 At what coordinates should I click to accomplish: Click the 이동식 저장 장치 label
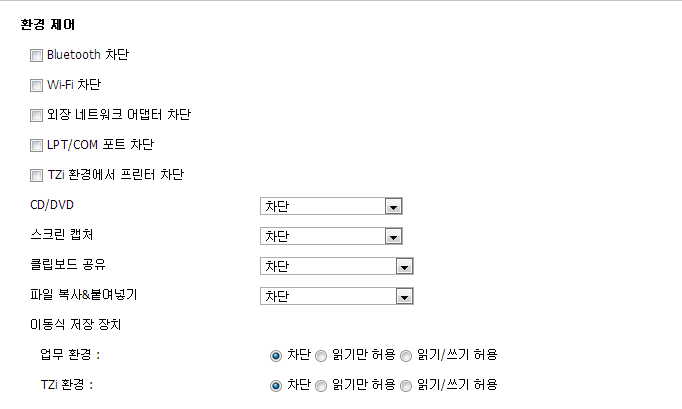[75, 324]
